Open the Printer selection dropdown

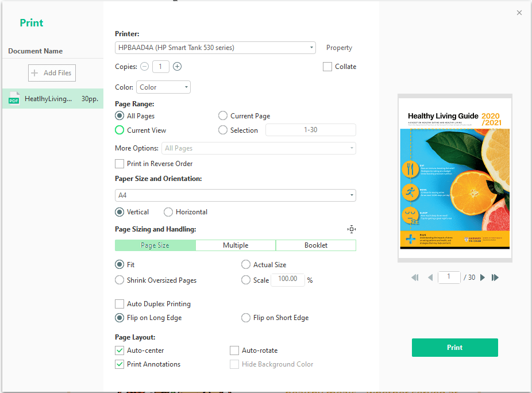215,48
